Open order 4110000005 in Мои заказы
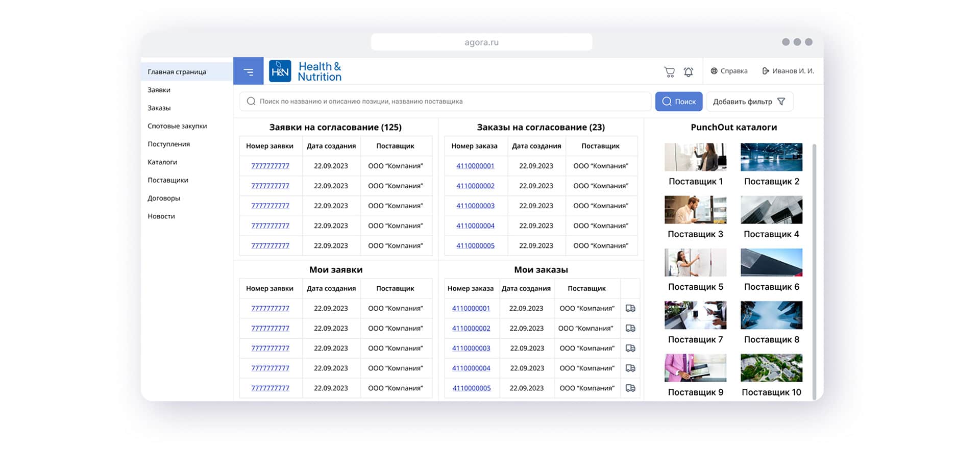Image resolution: width=980 pixels, height=449 pixels. (471, 388)
